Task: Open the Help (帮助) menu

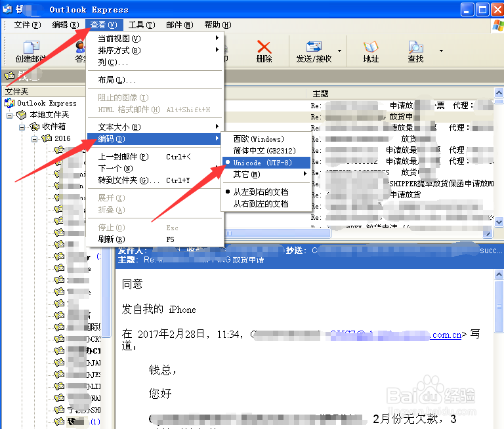Action: click(x=218, y=25)
